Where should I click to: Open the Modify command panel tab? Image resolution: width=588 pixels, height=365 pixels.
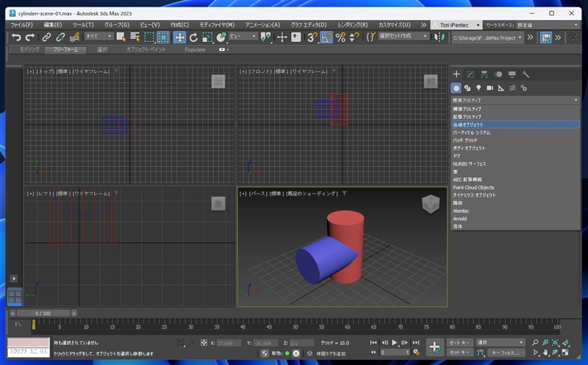[470, 74]
